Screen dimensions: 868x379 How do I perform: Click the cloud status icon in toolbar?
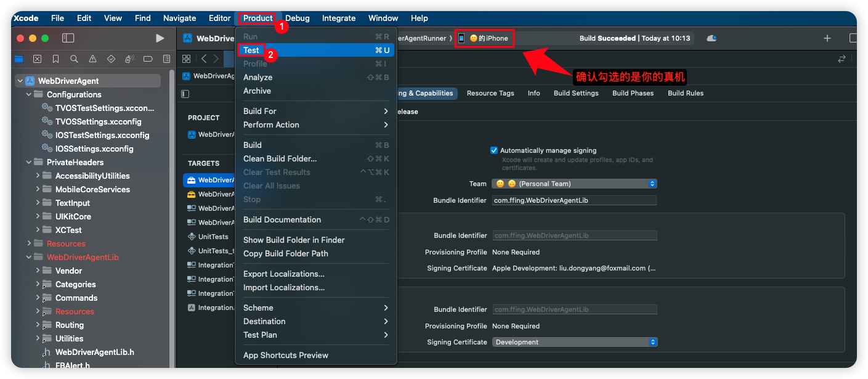tap(712, 38)
